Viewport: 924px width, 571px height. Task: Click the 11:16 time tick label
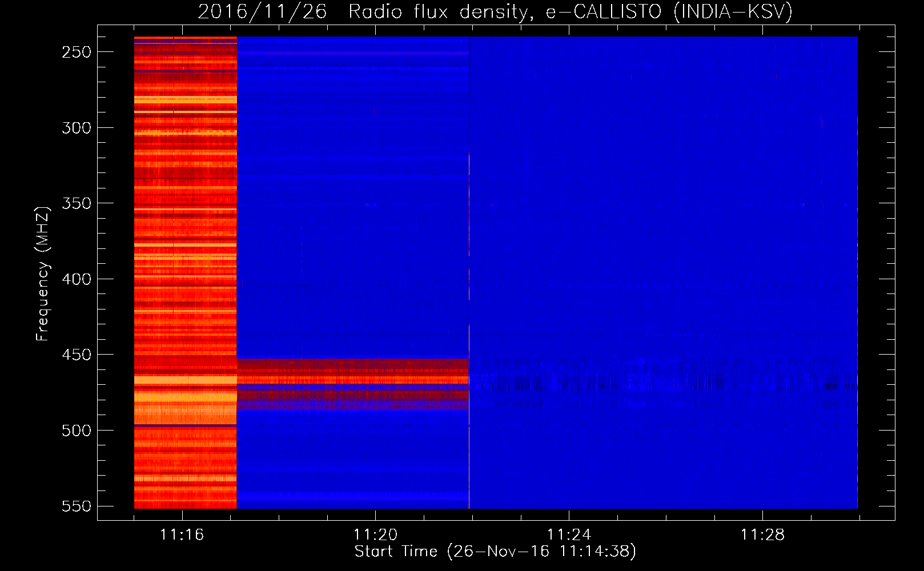[182, 535]
